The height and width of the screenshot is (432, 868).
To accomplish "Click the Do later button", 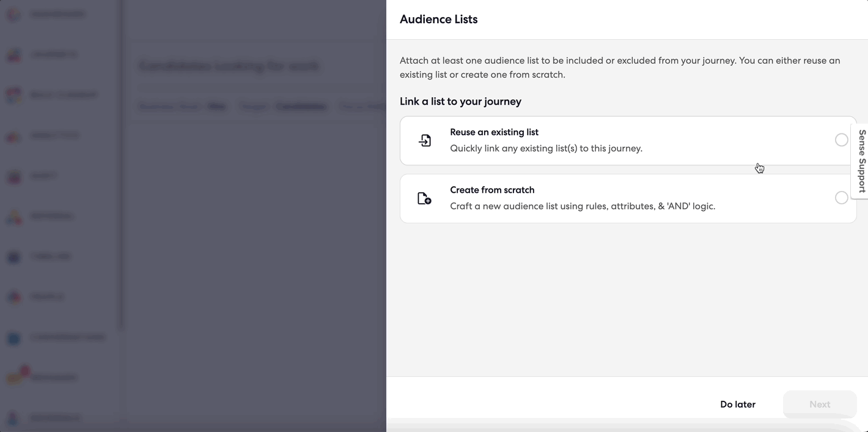I will (x=737, y=404).
